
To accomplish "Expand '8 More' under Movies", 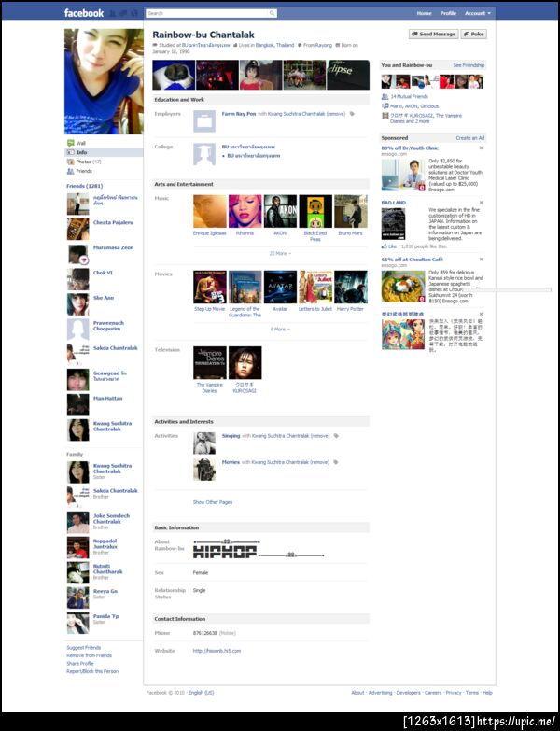I will [280, 330].
